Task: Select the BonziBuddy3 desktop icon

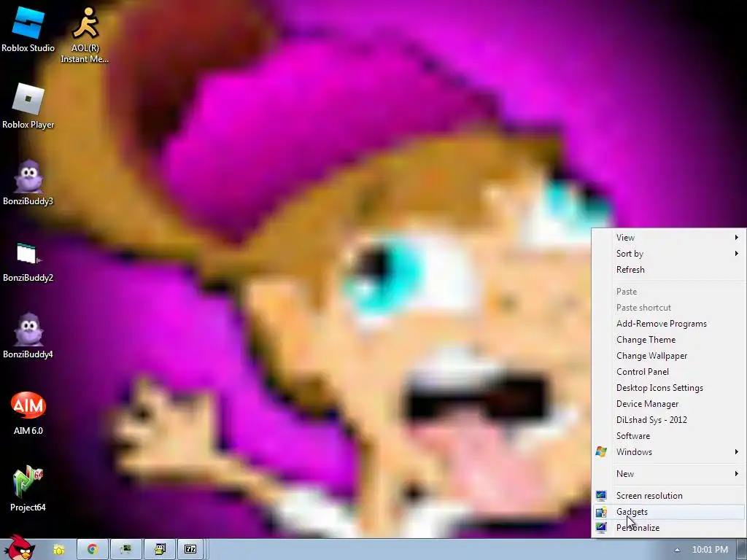Action: (x=28, y=183)
